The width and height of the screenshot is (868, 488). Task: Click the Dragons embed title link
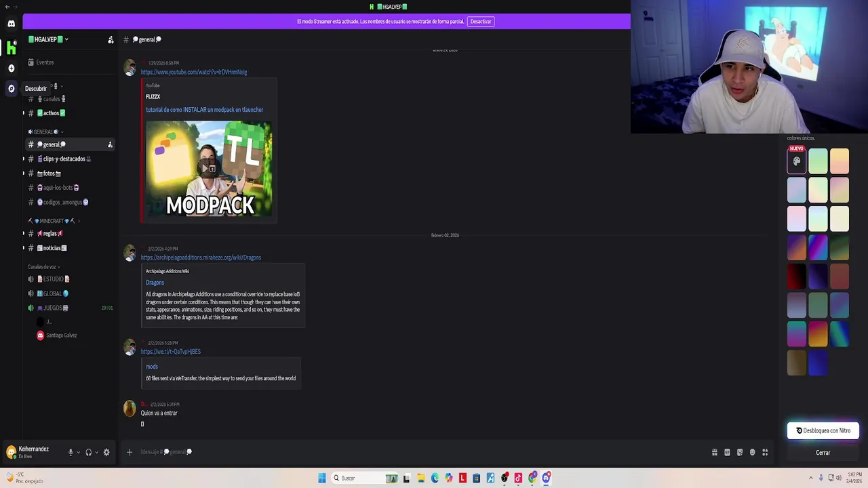pos(155,283)
